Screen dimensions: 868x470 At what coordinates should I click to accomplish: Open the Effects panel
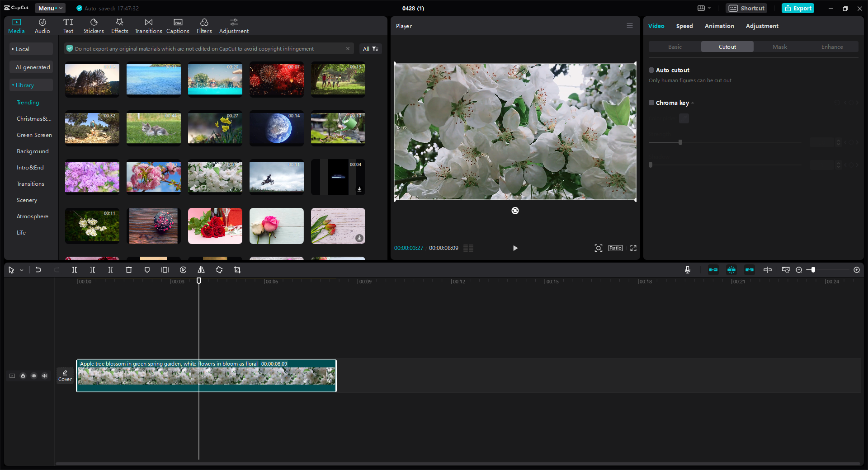[x=119, y=25]
